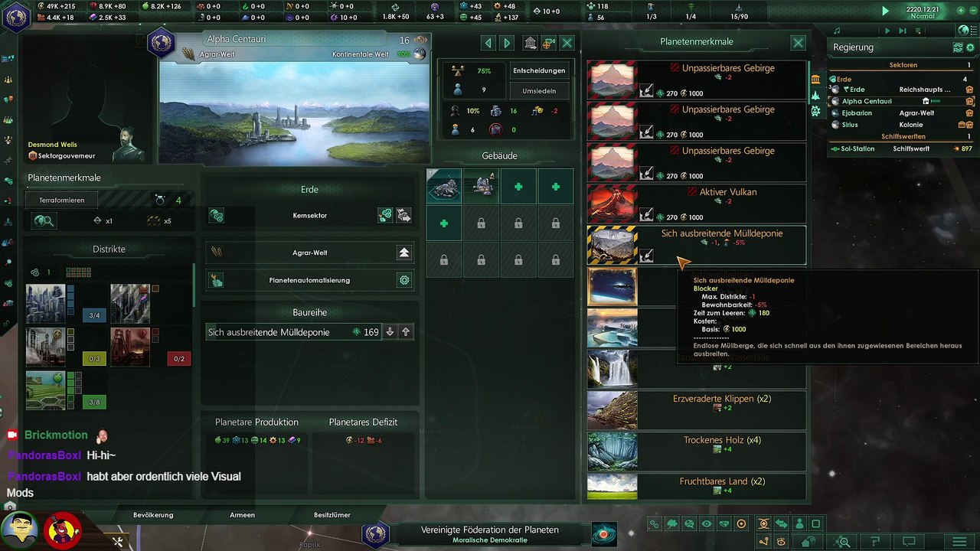The width and height of the screenshot is (980, 551).
Task: Open the empire emblem menu at top-left
Action: point(15,17)
